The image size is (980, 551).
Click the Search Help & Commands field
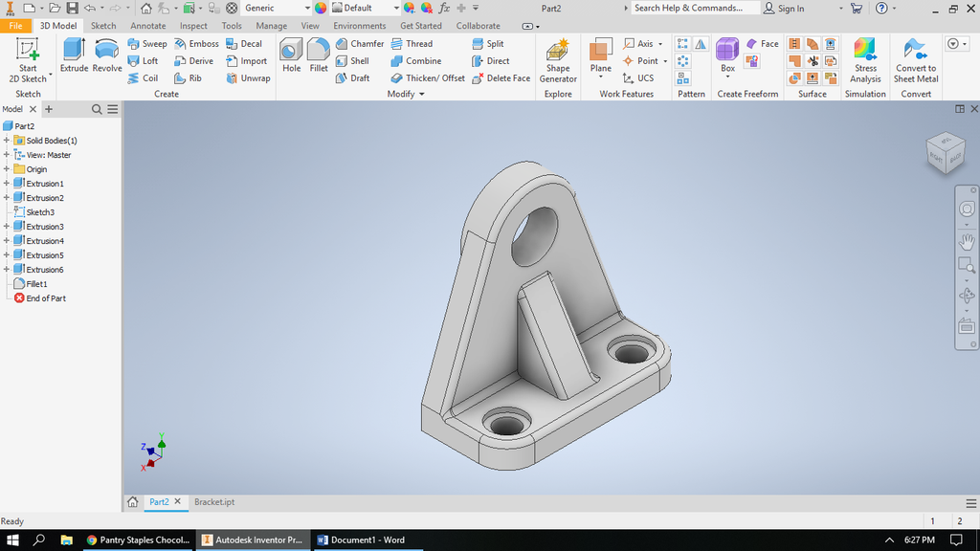click(695, 8)
